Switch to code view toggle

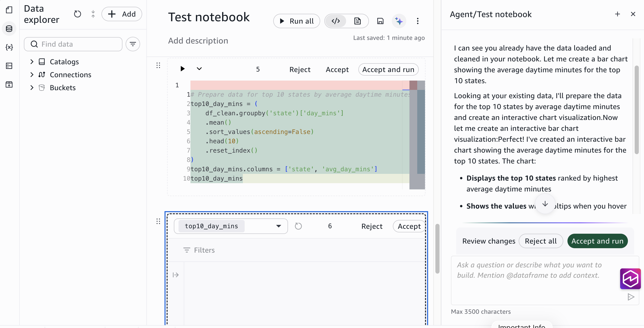pyautogui.click(x=336, y=21)
